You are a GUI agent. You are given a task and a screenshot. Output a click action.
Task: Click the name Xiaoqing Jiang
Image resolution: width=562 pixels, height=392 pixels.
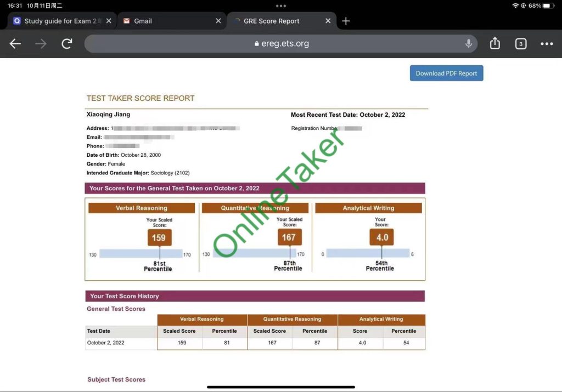click(108, 115)
